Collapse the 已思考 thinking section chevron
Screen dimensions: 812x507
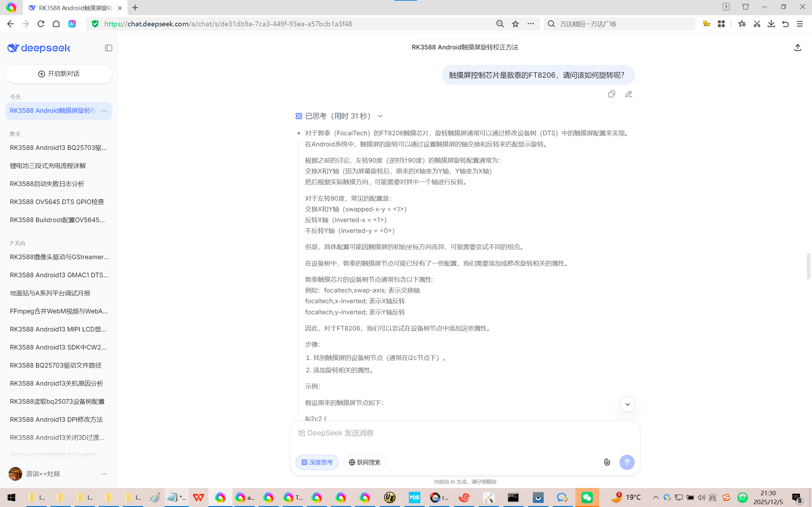pos(380,116)
